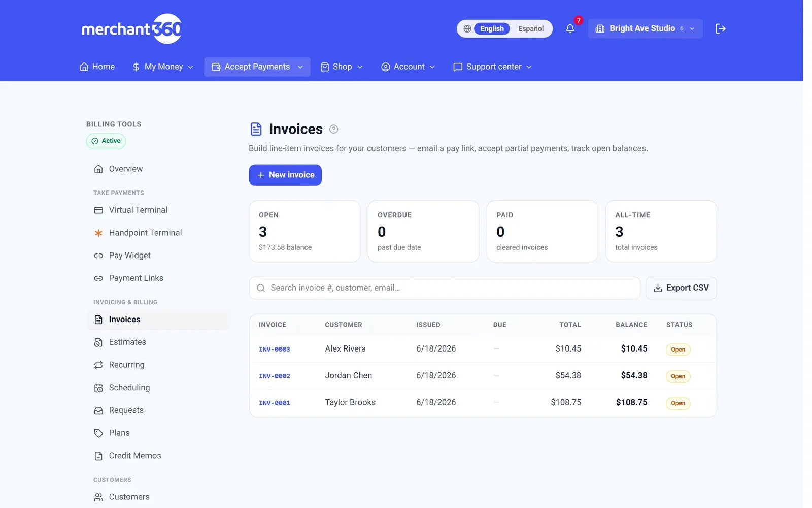Screen dimensions: 812x508
Task: Click the Scheduling calendar icon
Action: [98, 388]
